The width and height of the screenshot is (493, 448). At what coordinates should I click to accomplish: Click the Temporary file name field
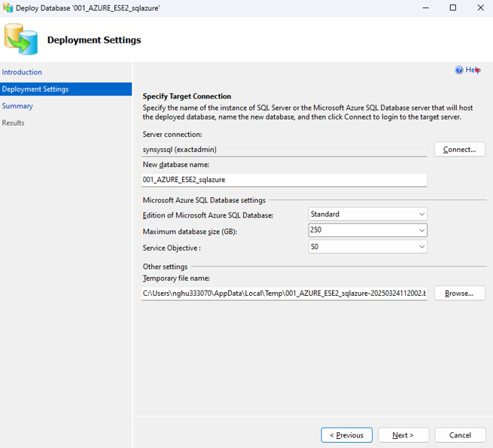tap(285, 293)
